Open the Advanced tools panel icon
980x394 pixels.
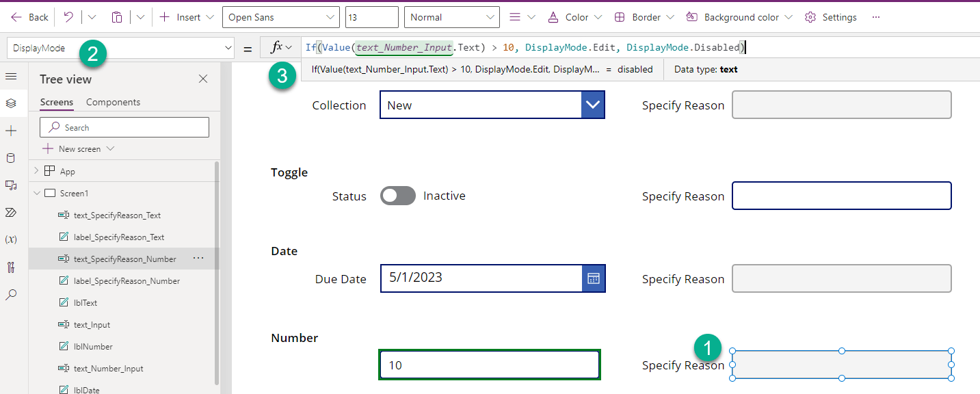pyautogui.click(x=11, y=267)
